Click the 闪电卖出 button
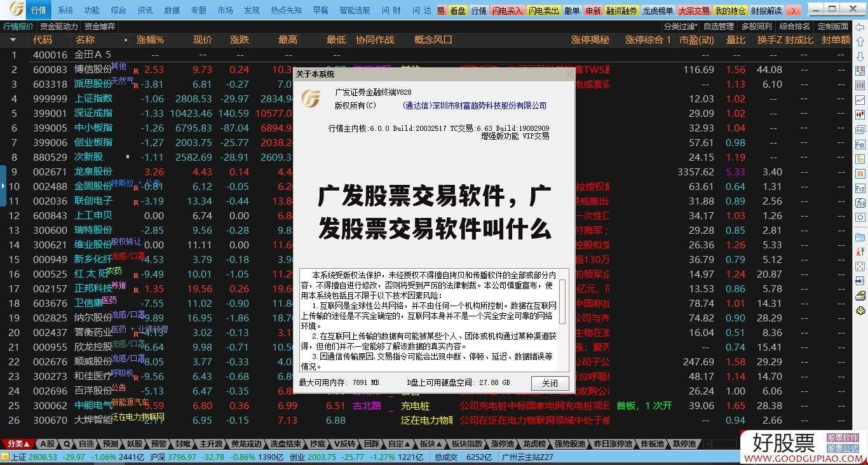 (x=544, y=11)
